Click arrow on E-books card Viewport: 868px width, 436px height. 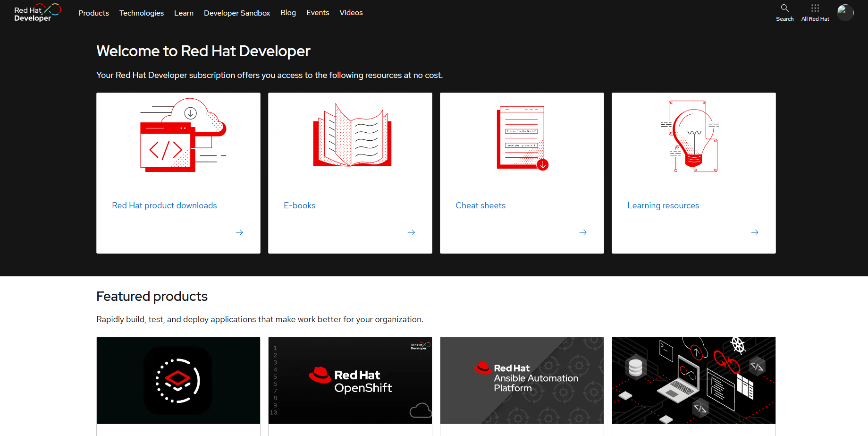[x=411, y=232]
